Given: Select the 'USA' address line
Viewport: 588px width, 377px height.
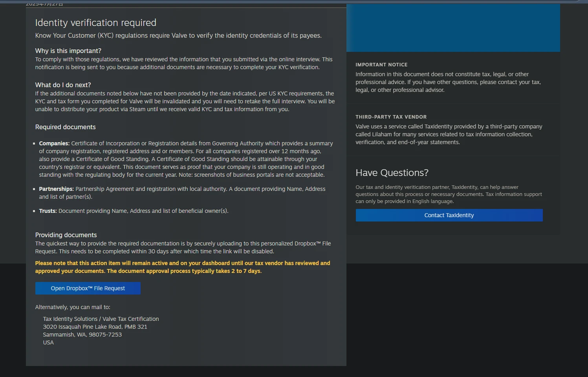Looking at the screenshot, I should click(48, 342).
